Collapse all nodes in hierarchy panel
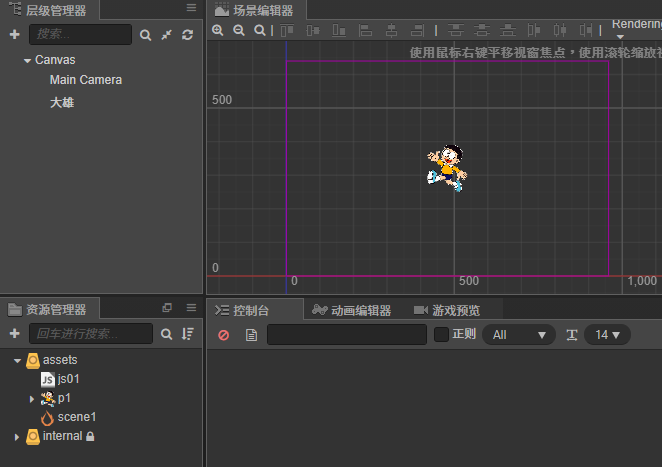Image resolution: width=662 pixels, height=467 pixels. (166, 35)
